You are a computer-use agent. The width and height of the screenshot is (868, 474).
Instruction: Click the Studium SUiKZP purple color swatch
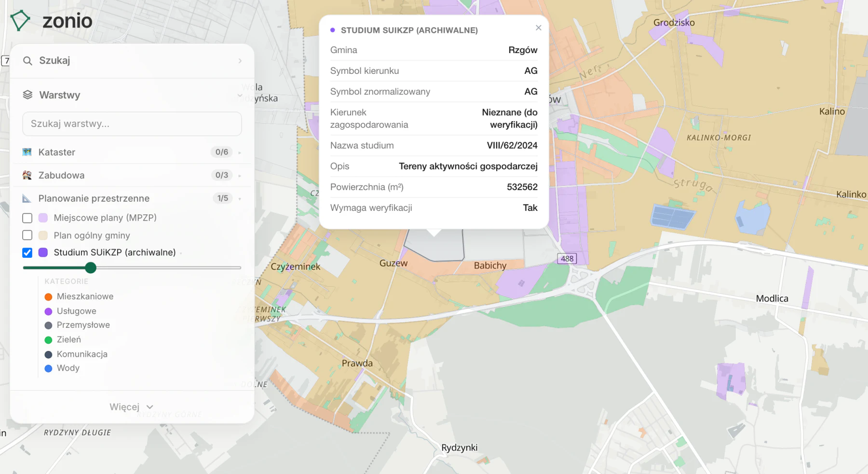coord(43,252)
